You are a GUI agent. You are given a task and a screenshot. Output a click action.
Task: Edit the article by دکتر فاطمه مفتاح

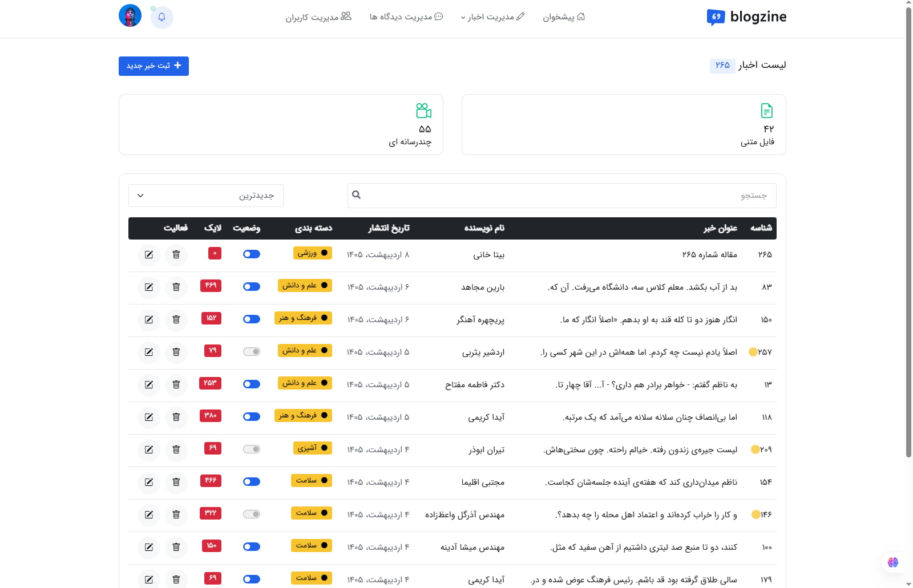149,384
